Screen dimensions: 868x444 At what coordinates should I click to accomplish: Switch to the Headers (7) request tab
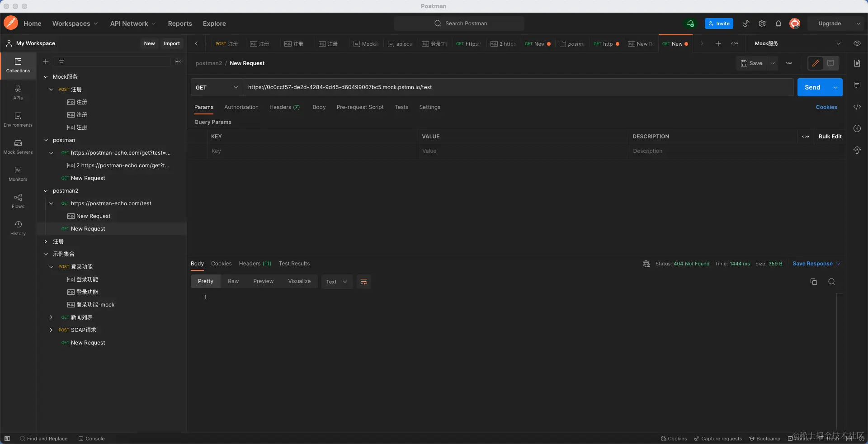[285, 107]
